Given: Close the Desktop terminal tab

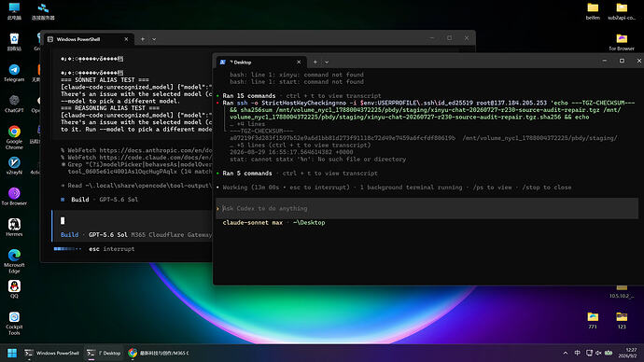Looking at the screenshot, I should point(299,63).
